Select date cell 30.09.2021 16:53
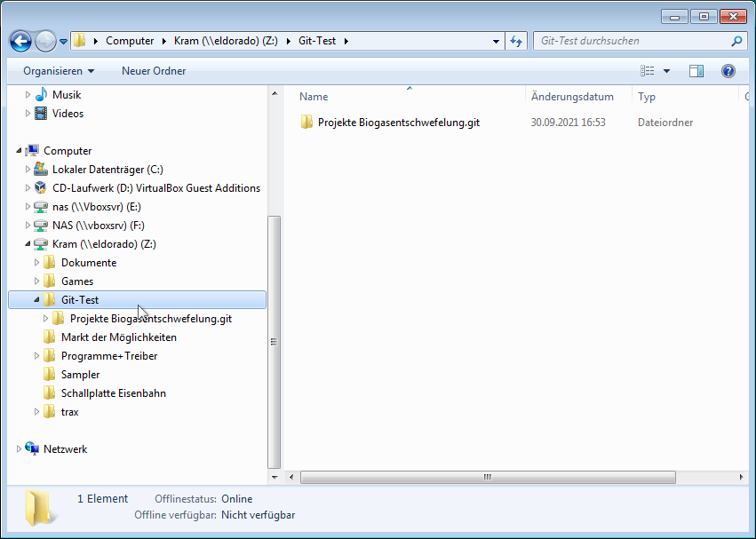The image size is (756, 539). click(568, 123)
